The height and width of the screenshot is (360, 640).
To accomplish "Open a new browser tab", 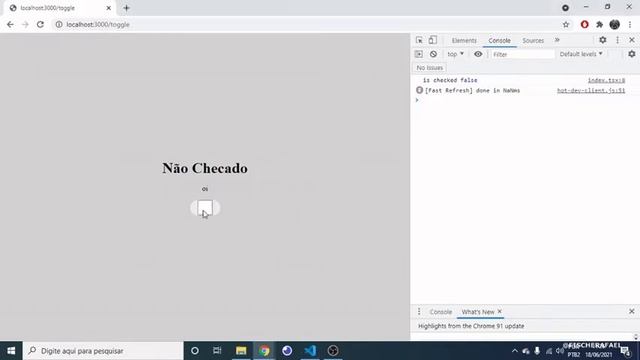I will [x=126, y=8].
